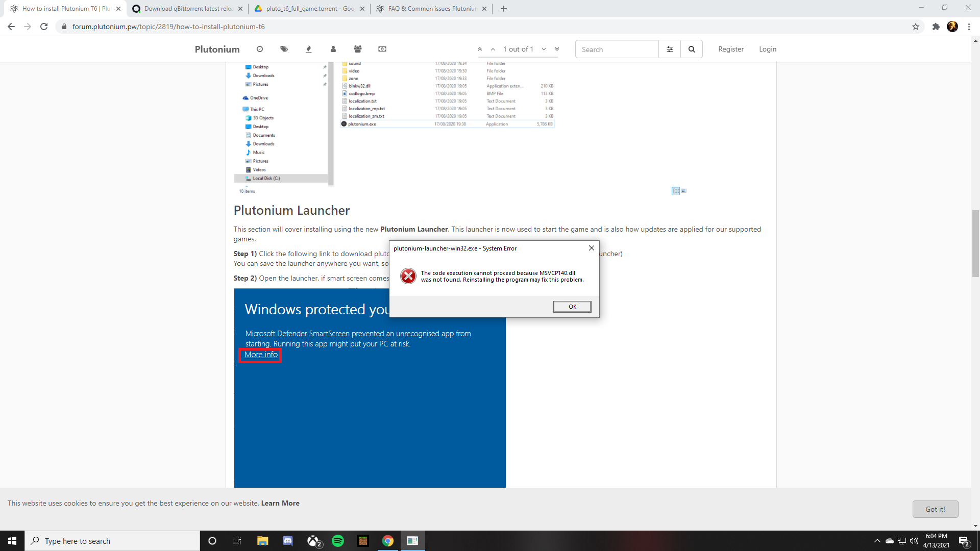Click Learn More in cookie banner

[280, 503]
